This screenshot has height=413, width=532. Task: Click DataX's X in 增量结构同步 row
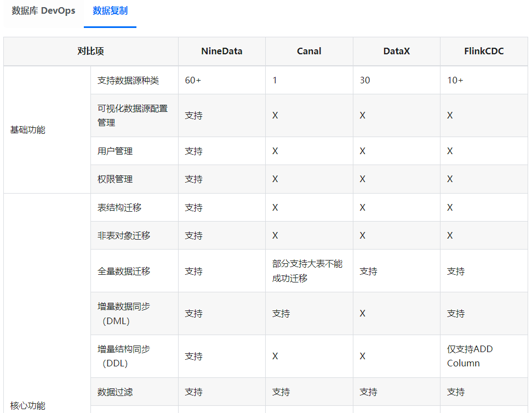362,356
